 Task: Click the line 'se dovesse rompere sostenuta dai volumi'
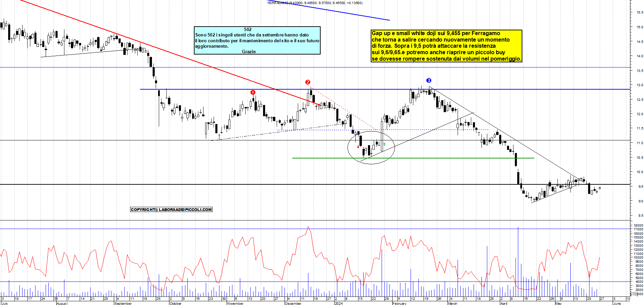[x=446, y=59]
